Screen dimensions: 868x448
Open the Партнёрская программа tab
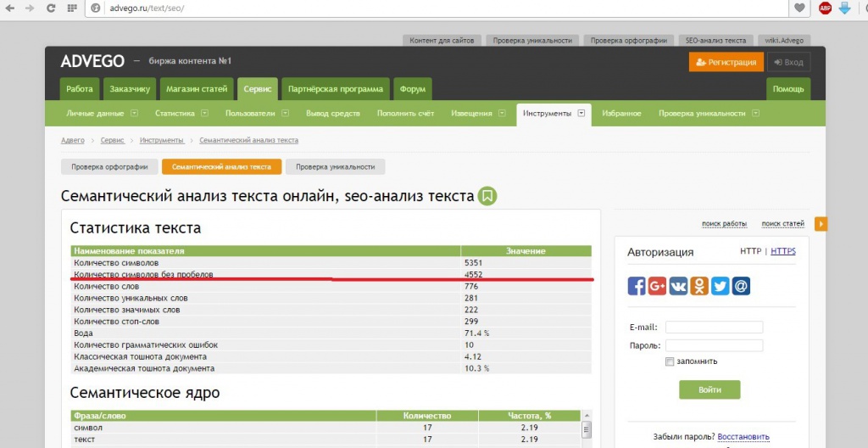click(x=336, y=89)
